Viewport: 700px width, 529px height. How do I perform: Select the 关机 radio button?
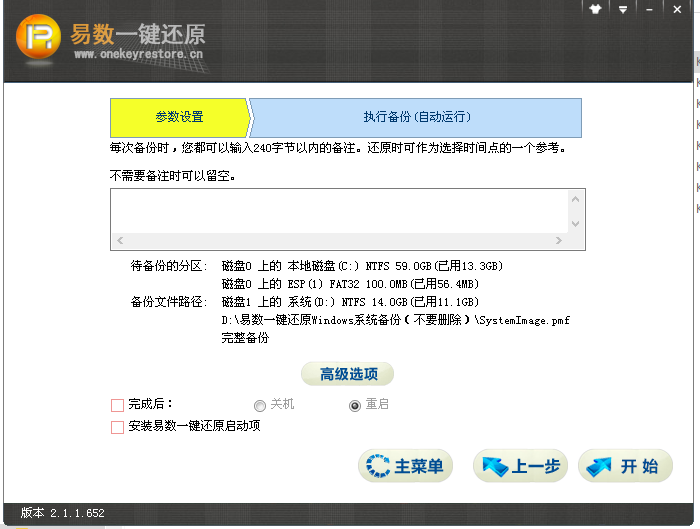point(260,406)
